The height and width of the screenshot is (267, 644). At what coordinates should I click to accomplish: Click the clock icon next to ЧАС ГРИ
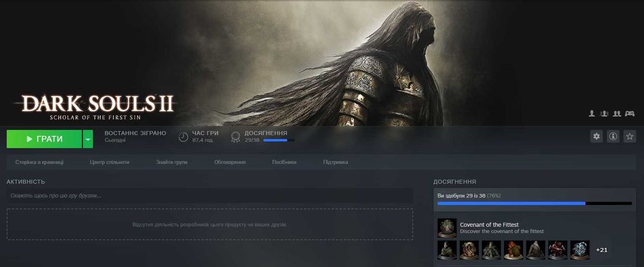click(x=183, y=137)
